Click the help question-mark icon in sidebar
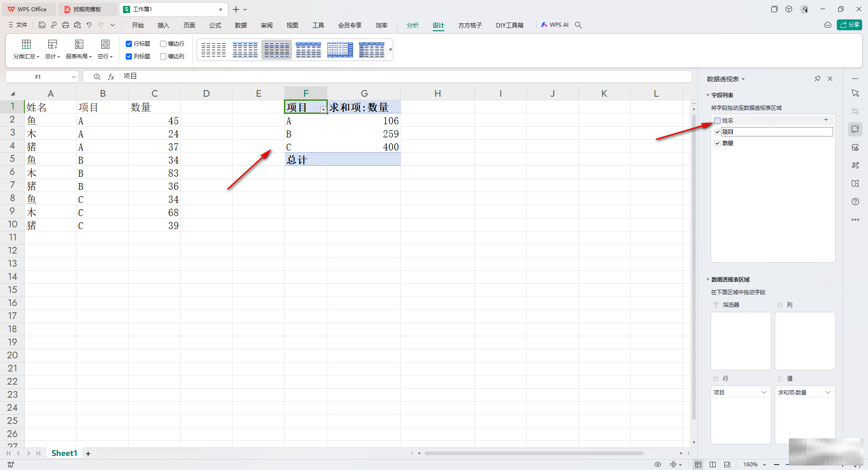This screenshot has width=868, height=470. 855,202
